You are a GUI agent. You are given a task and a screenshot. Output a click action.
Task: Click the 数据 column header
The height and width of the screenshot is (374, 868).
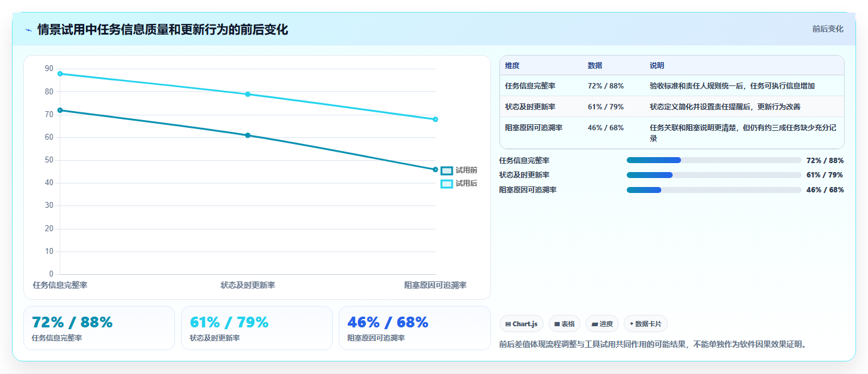pyautogui.click(x=595, y=66)
